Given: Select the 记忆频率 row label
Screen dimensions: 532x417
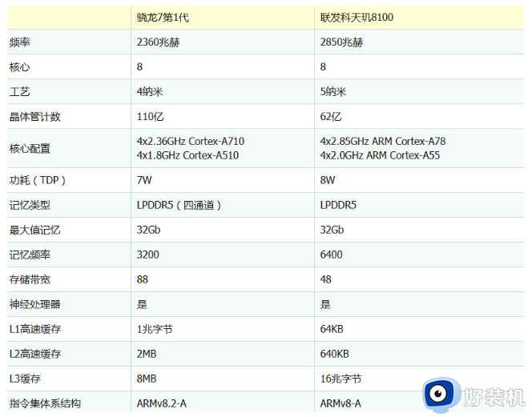Looking at the screenshot, I should pos(30,255).
